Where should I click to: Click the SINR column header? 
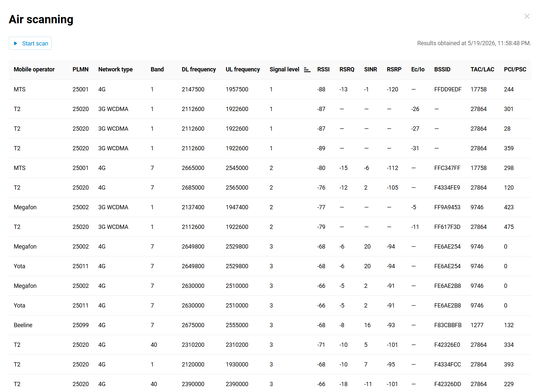pyautogui.click(x=371, y=69)
